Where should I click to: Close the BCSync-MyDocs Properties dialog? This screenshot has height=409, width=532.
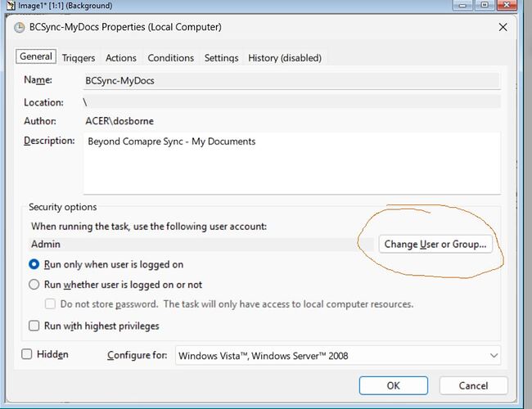(x=503, y=27)
